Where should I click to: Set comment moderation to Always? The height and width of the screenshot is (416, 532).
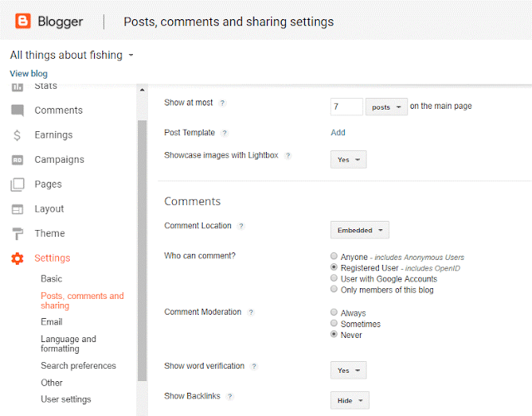[334, 313]
